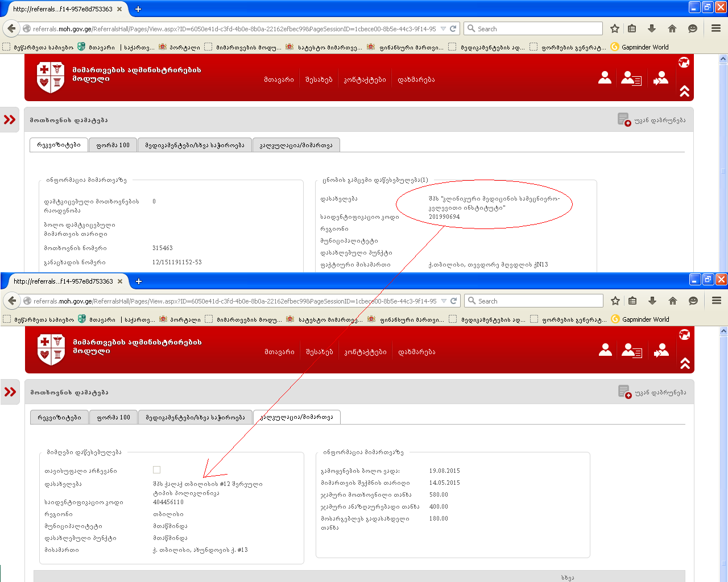This screenshot has width=728, height=582.
Task: Click the Search field in the lower browser toolbar
Action: (x=535, y=301)
